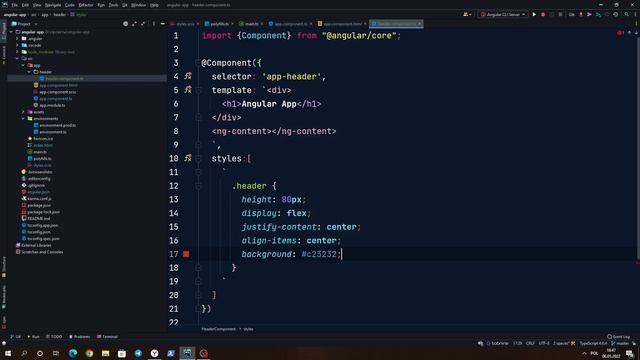Close the active header component tab
Screen dimensions: 640x360
click(419, 24)
